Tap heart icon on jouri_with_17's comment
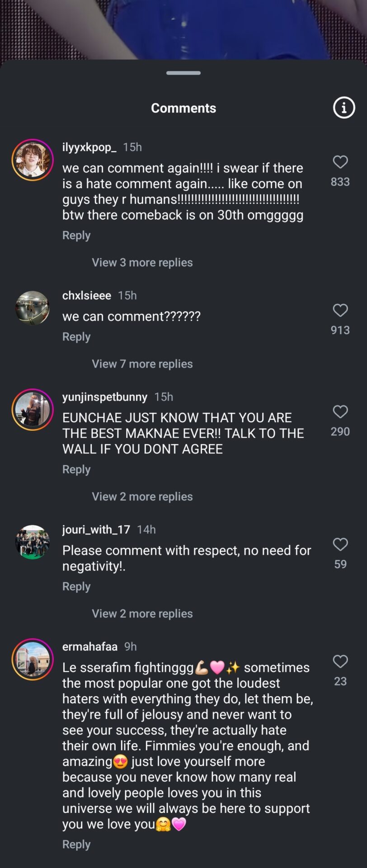This screenshot has width=367, height=868. (x=340, y=544)
